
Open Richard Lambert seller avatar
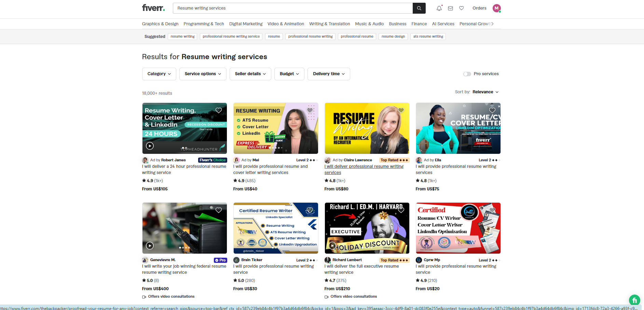click(328, 260)
